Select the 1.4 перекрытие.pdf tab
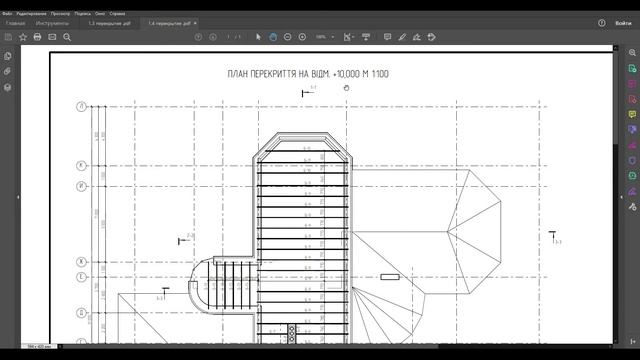This screenshot has width=640, height=360. [x=169, y=23]
